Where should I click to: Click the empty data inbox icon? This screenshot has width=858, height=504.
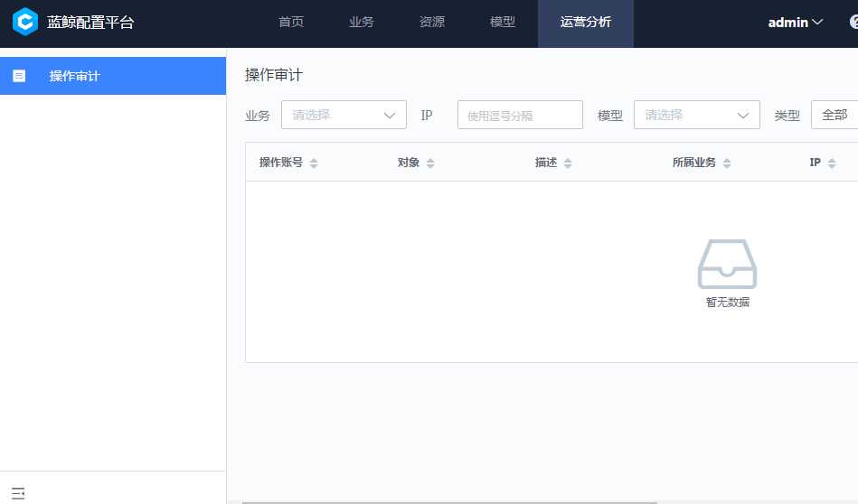[x=727, y=265]
